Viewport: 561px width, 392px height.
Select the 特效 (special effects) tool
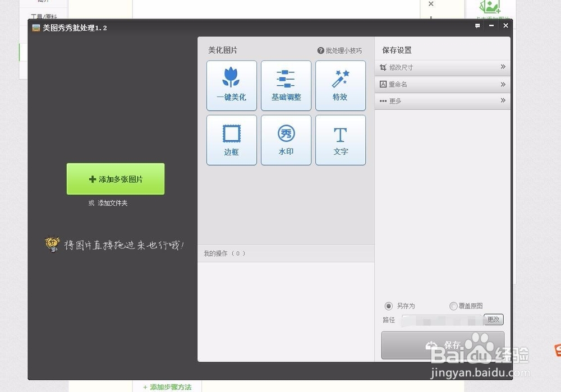pos(341,85)
